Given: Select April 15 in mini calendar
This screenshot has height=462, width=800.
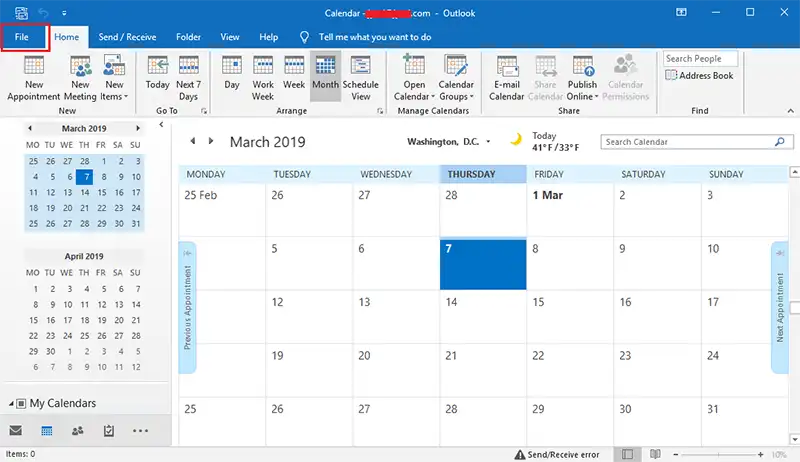Looking at the screenshot, I should pyautogui.click(x=33, y=320).
